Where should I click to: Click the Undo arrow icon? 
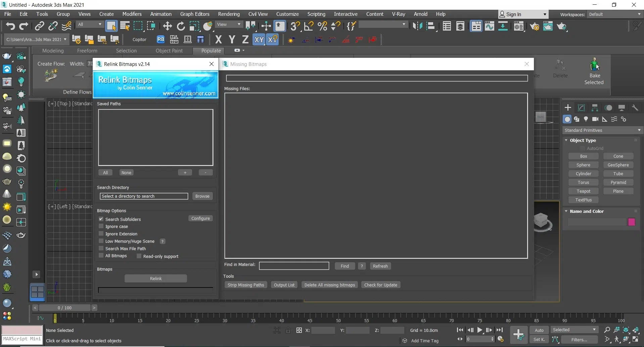click(10, 26)
